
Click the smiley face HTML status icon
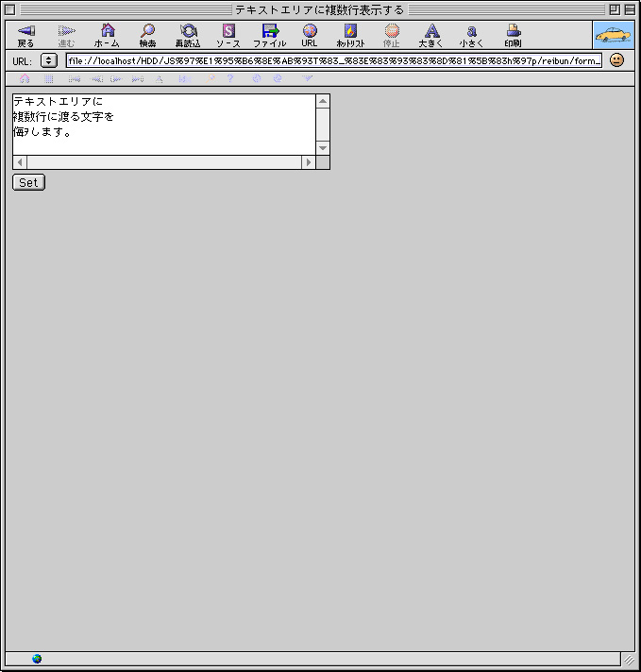coord(616,60)
